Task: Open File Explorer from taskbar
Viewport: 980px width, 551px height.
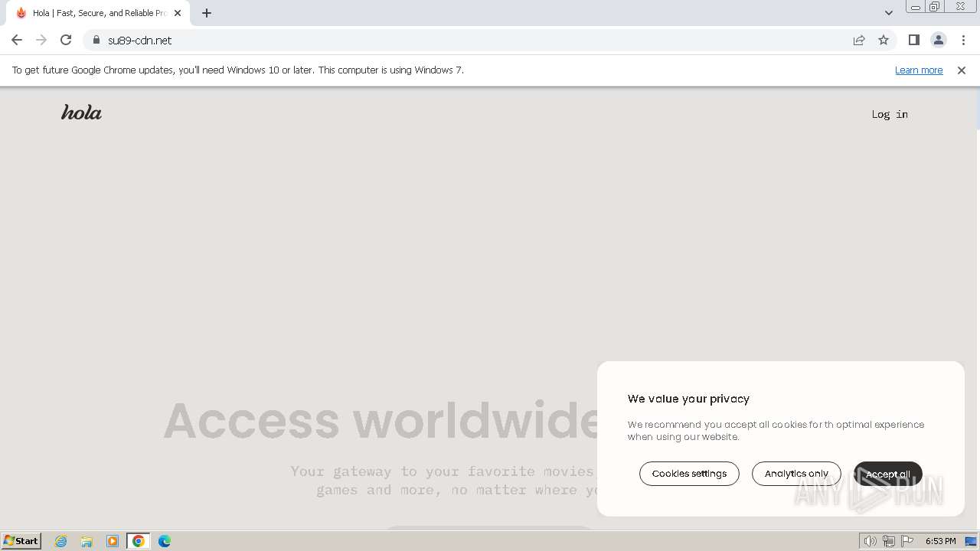Action: tap(87, 541)
